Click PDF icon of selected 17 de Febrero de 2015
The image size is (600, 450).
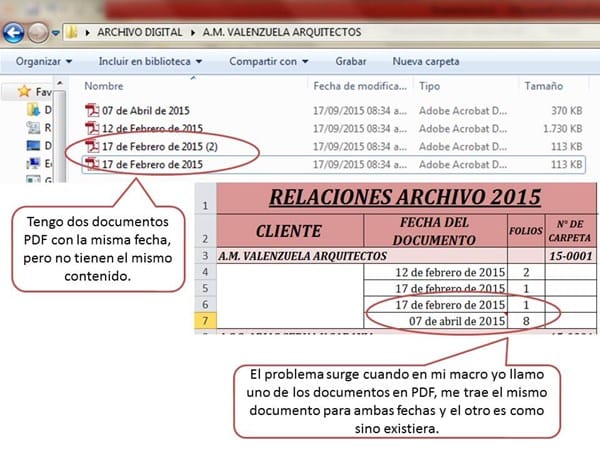(x=92, y=164)
